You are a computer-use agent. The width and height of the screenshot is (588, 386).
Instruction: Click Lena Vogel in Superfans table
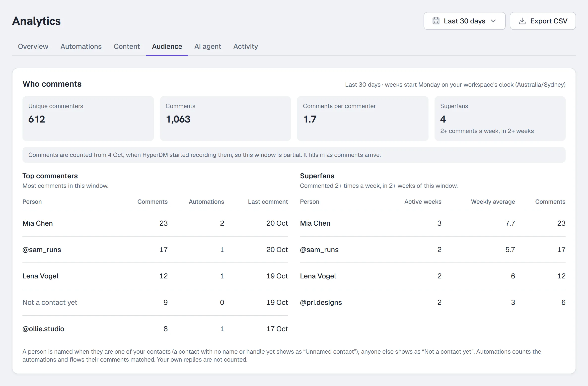coord(318,276)
